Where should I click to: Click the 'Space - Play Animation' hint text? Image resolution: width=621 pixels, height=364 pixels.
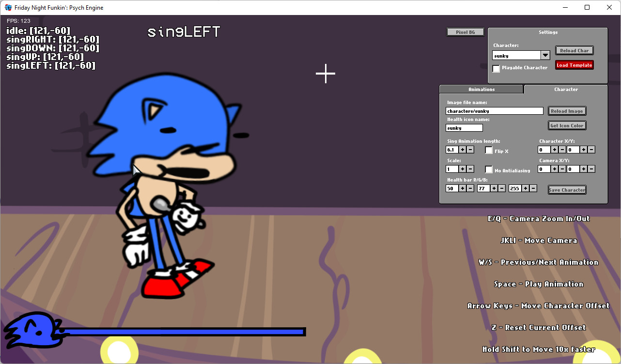click(539, 284)
